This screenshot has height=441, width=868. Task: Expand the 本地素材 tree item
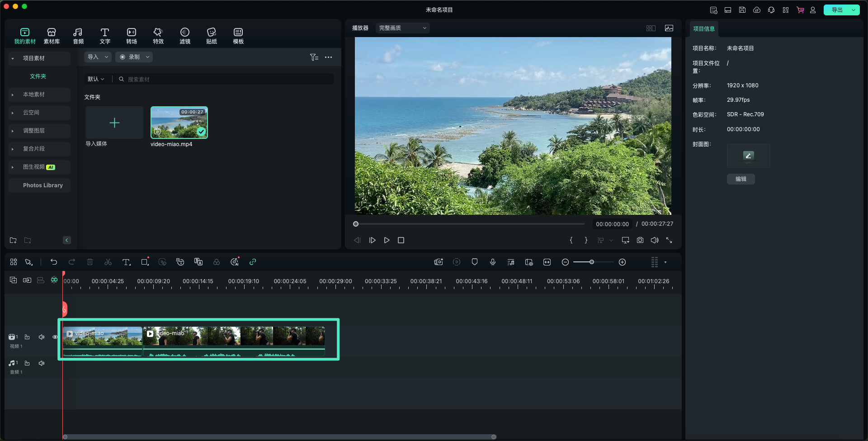[x=13, y=95]
